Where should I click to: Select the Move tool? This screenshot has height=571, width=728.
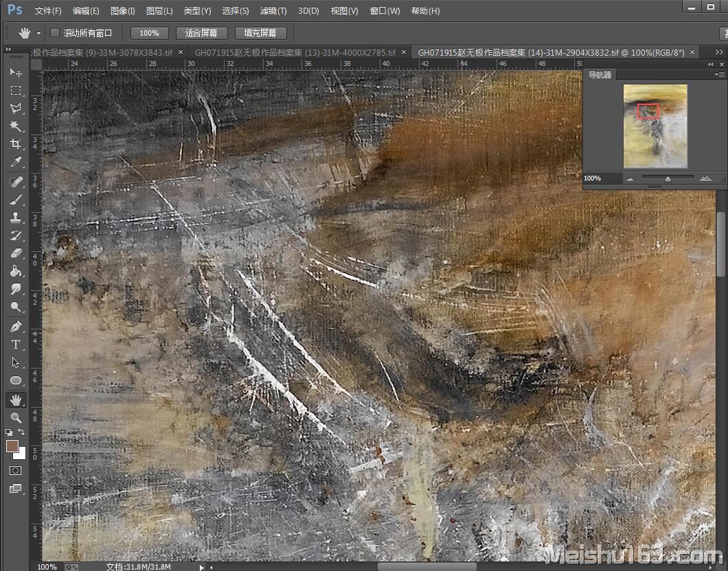[x=16, y=72]
